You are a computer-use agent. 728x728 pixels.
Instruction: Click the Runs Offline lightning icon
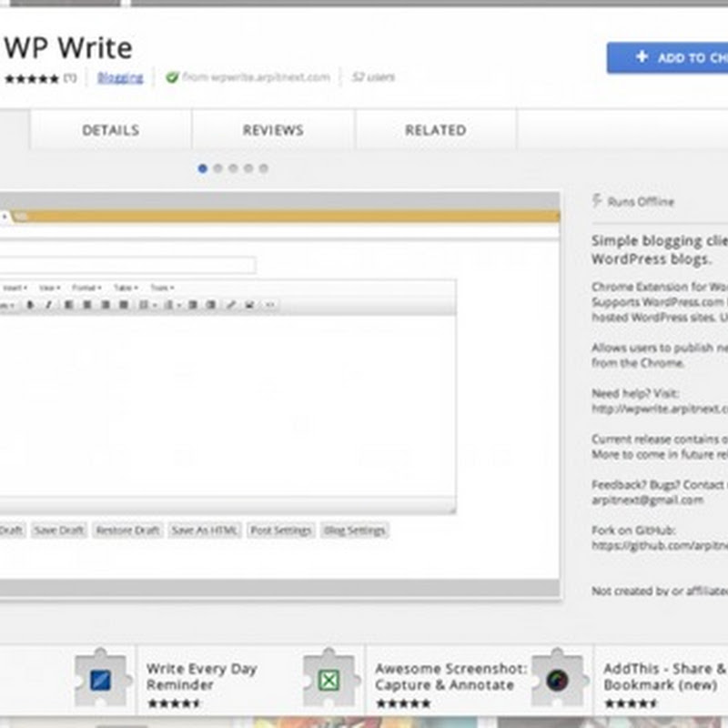597,201
